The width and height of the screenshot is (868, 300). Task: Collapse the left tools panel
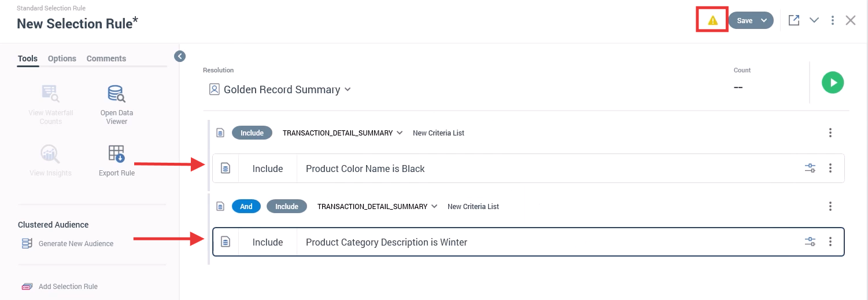coord(180,56)
